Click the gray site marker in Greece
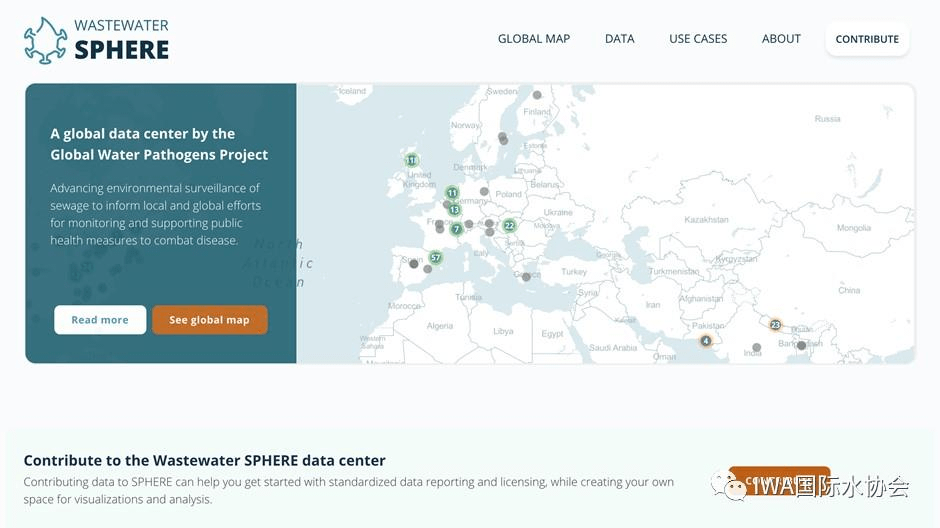 click(x=526, y=277)
